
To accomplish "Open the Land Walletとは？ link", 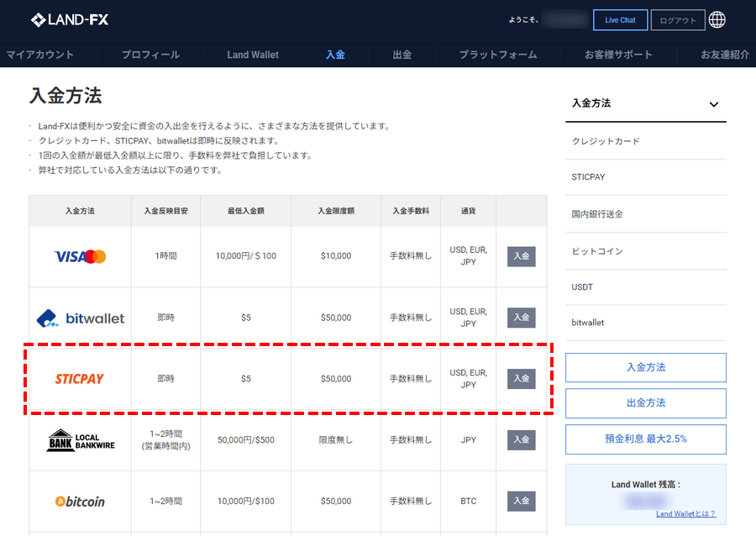I will [x=685, y=514].
